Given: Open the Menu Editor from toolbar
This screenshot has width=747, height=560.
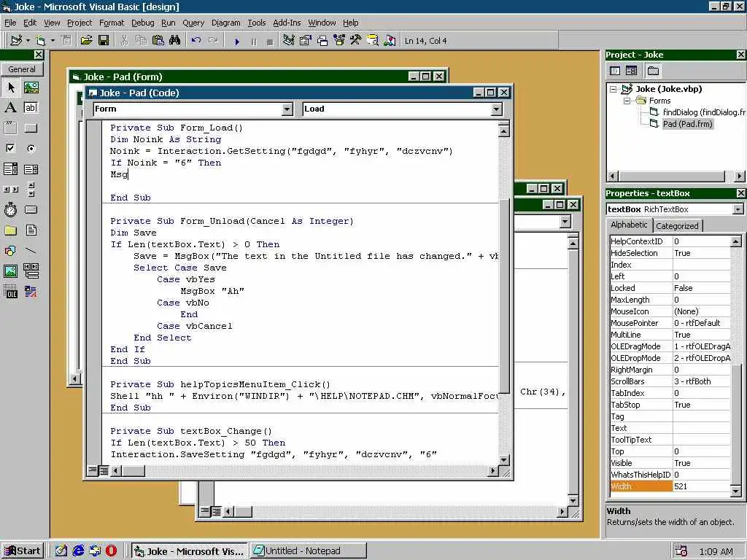Looking at the screenshot, I should pos(66,41).
